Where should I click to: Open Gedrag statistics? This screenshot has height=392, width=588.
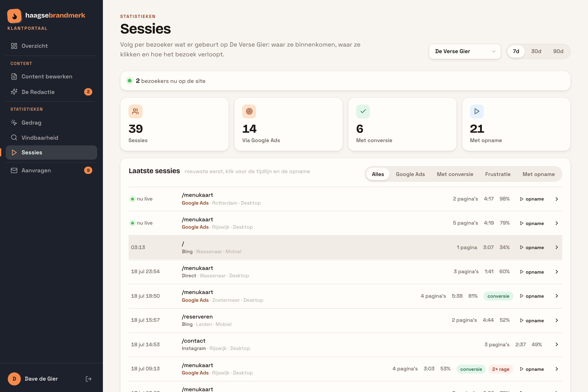(51, 122)
